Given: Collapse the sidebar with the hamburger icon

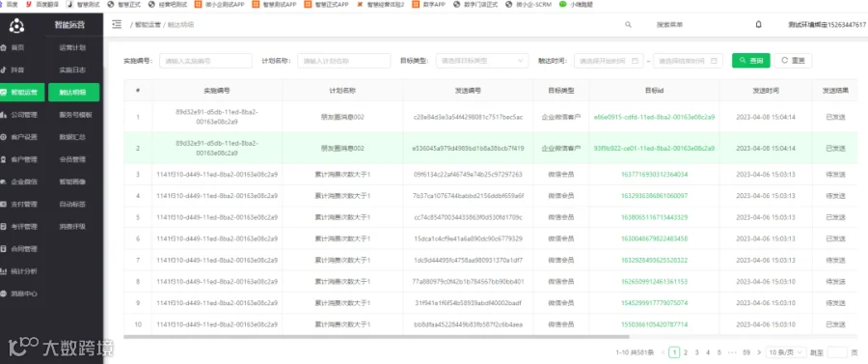Looking at the screenshot, I should pos(117,24).
